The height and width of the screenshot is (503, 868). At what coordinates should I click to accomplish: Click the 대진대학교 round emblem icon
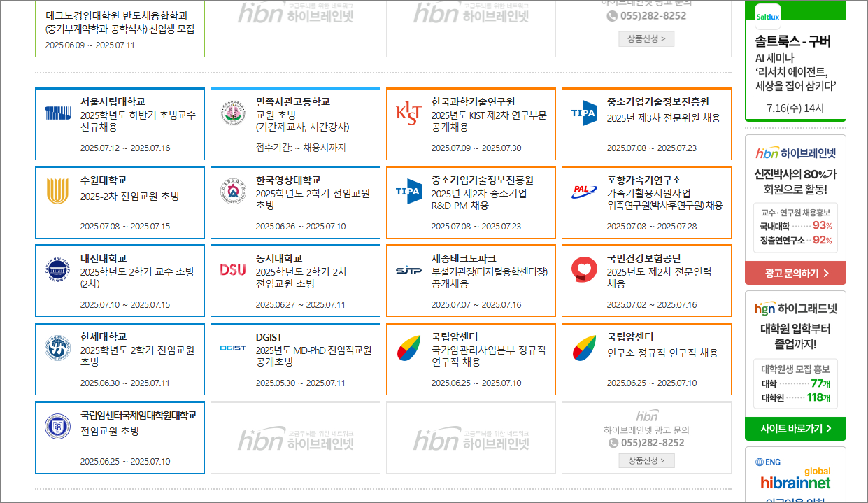click(57, 269)
